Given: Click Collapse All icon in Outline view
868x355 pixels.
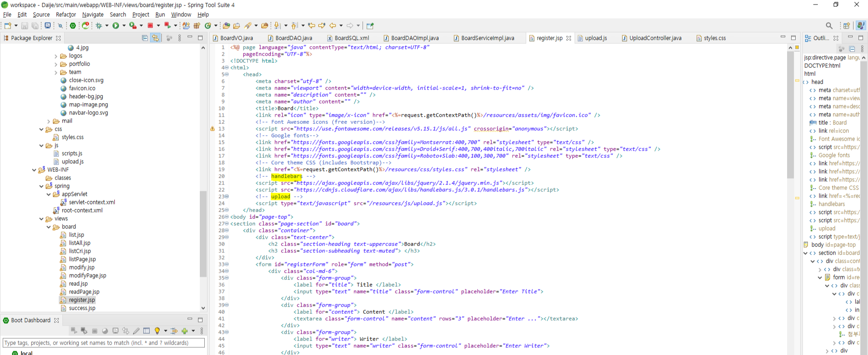Looking at the screenshot, I should tap(852, 49).
